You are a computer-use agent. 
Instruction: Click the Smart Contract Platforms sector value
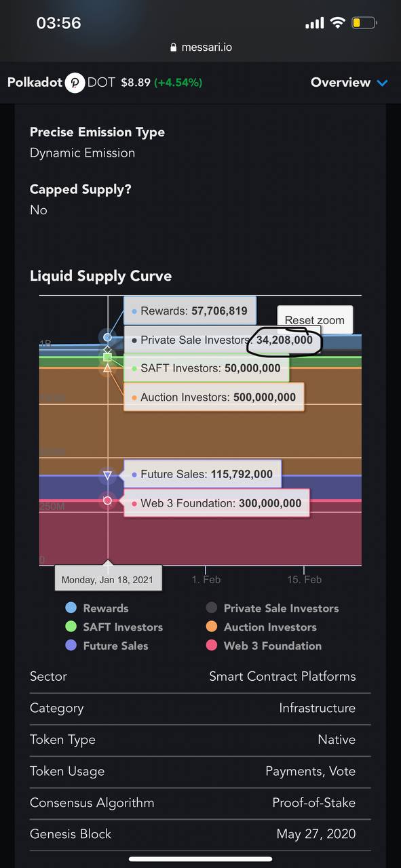(282, 676)
